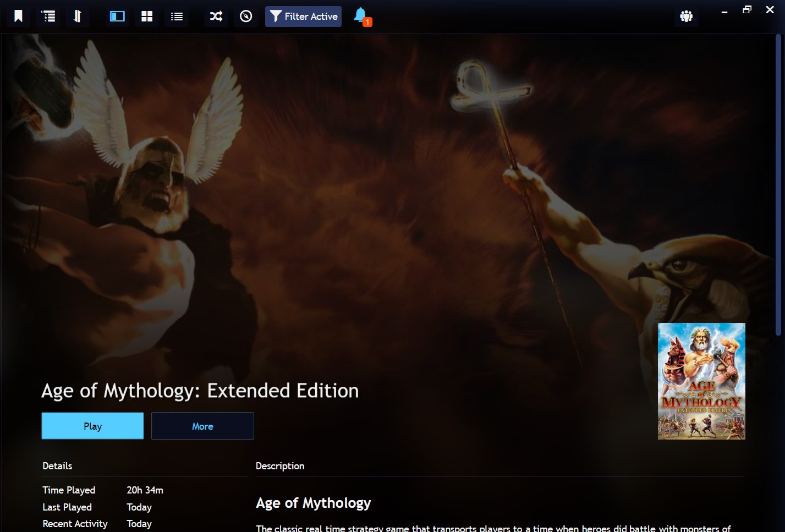Click the people group icon
785x532 pixels.
686,17
